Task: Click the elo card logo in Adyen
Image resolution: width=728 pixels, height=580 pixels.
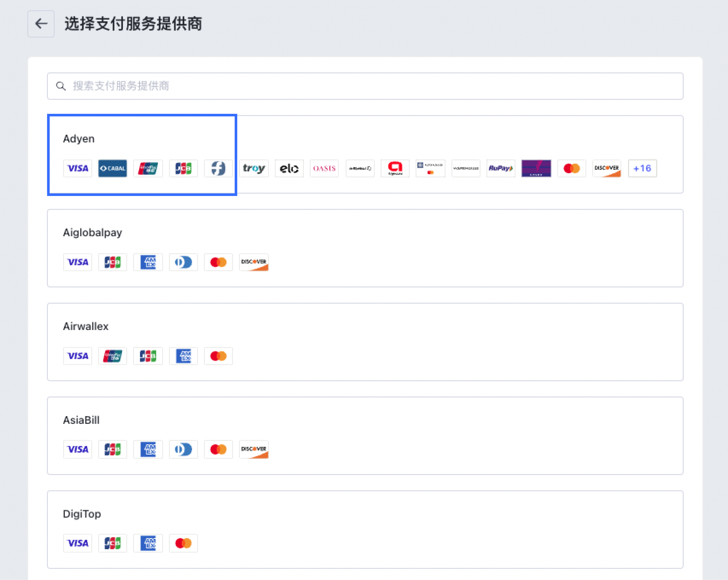Action: point(289,168)
